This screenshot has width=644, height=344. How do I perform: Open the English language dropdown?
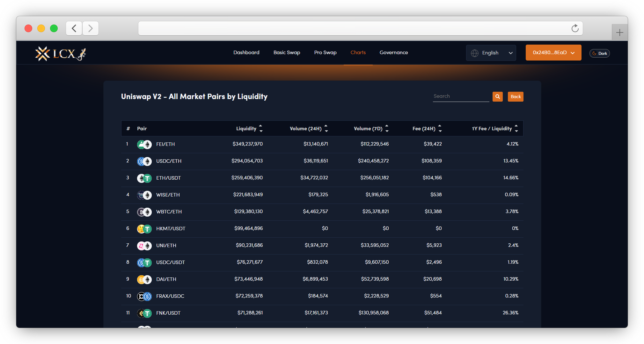[x=491, y=53]
